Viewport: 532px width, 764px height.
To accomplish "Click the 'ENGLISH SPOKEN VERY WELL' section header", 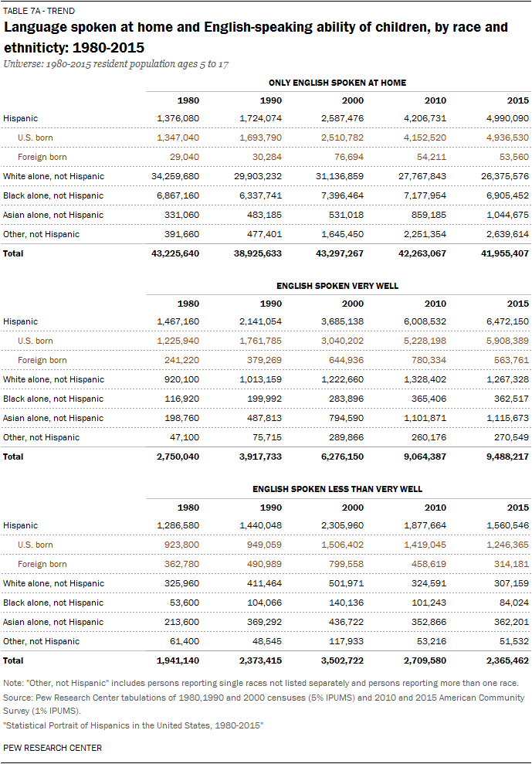I will click(337, 286).
